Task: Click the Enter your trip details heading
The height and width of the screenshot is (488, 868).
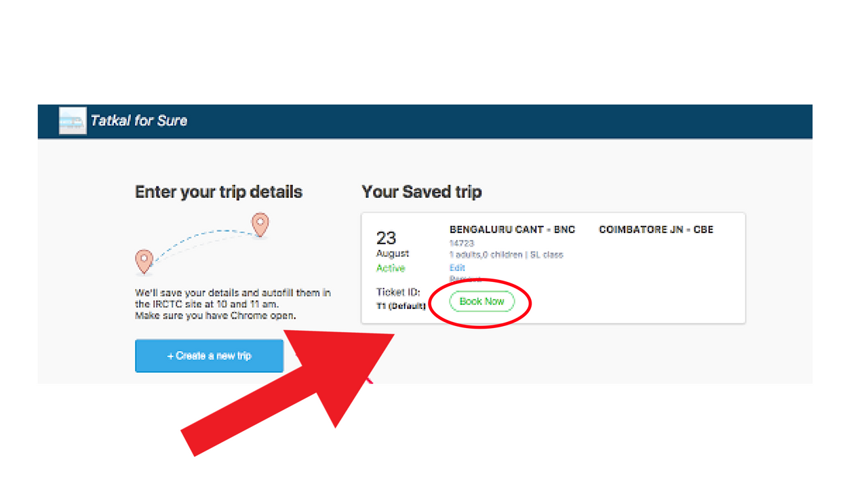Action: click(218, 192)
